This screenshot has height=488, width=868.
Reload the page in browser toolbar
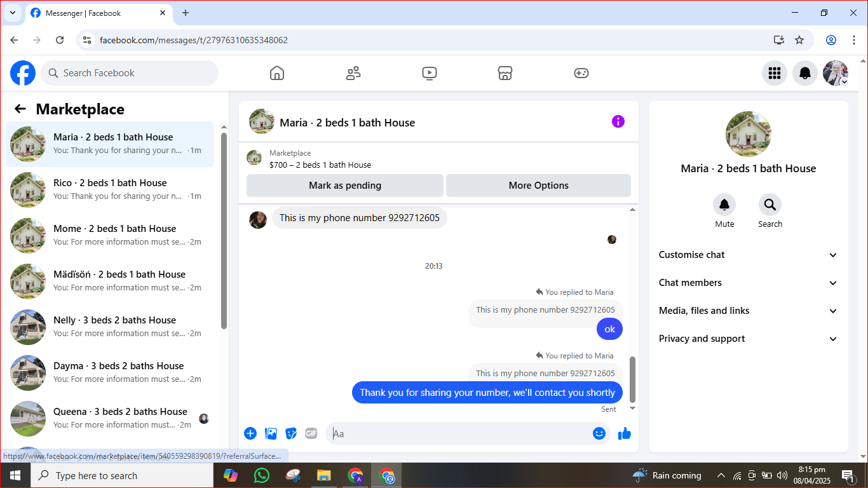click(x=60, y=40)
